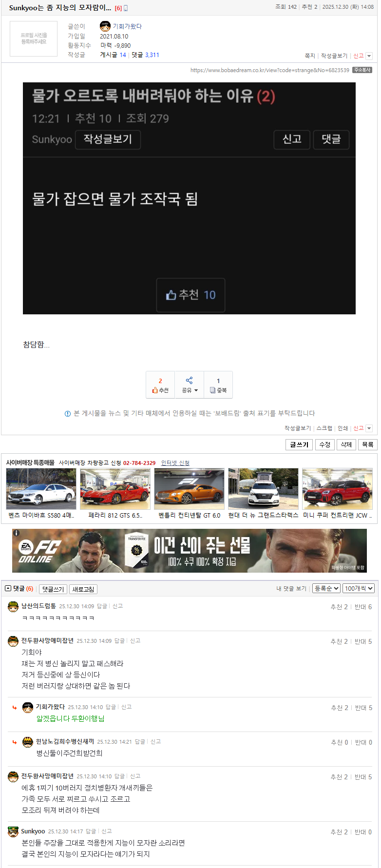Open the 등록순 sort dropdown
This screenshot has width=381, height=868.
pos(326,589)
